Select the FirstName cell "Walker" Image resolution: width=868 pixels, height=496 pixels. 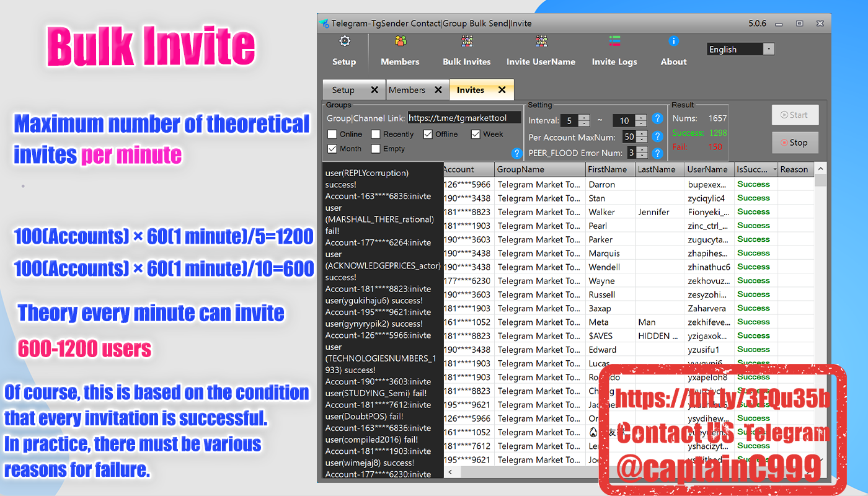[611, 212]
